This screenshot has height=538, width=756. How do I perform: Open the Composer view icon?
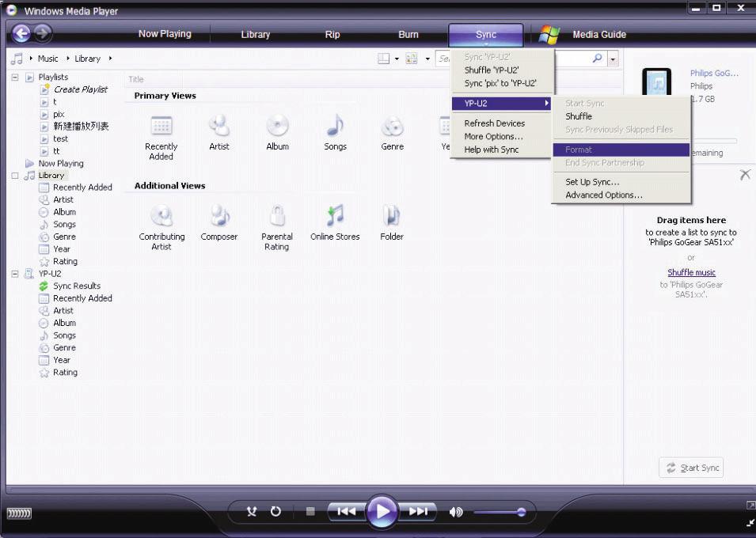[219, 215]
